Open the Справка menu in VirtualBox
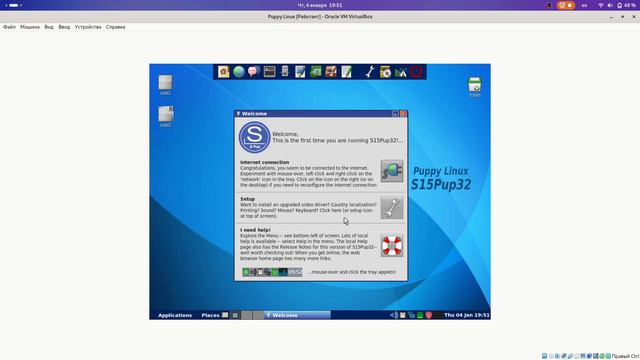Viewport: 640px width, 360px height. (116, 27)
